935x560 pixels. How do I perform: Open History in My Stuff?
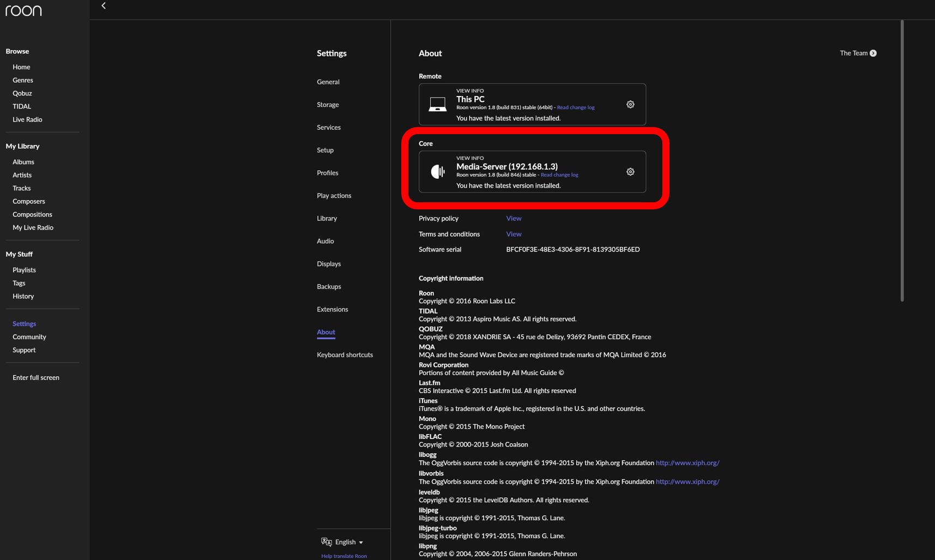coord(23,296)
